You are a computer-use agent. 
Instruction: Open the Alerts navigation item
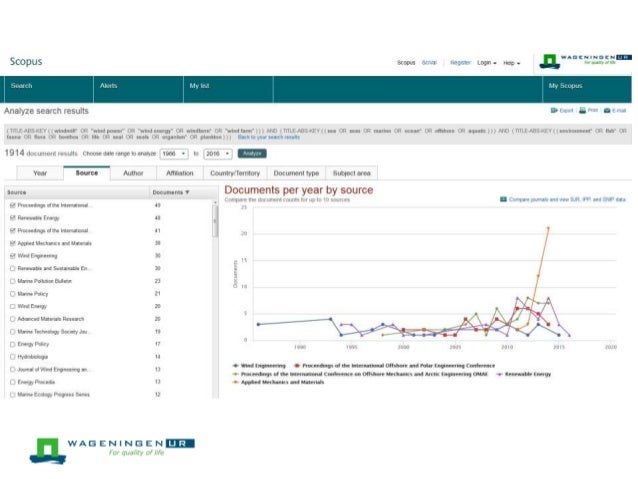point(108,86)
